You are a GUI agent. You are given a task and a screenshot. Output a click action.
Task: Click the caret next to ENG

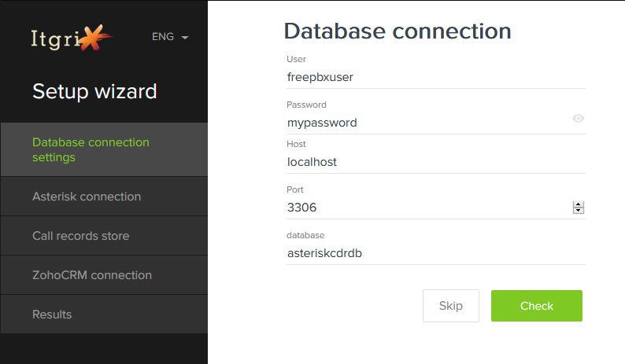tap(184, 38)
